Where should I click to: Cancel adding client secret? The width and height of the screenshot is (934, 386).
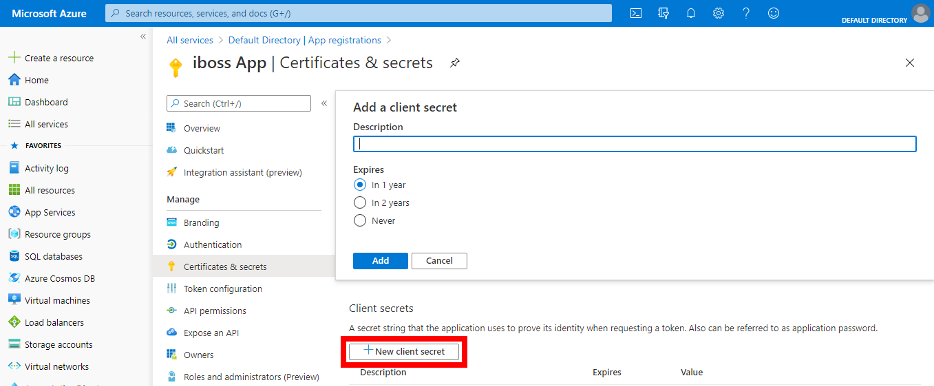point(439,261)
